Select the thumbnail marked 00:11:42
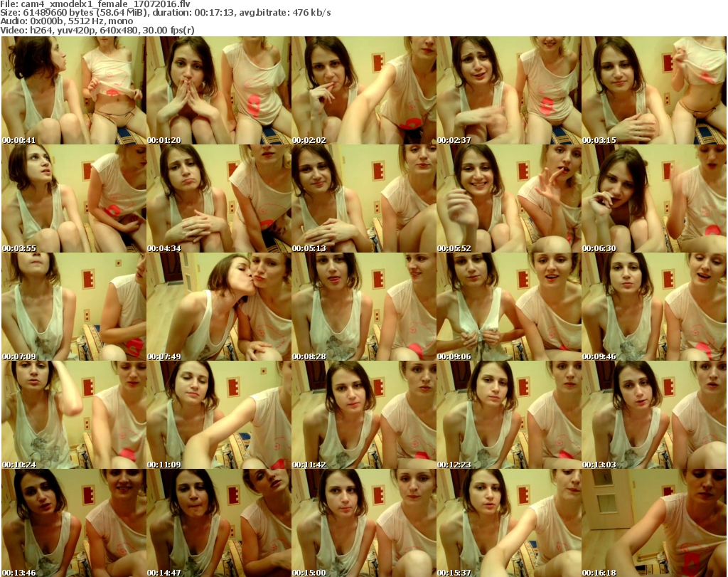This screenshot has height=577, width=728. point(363,415)
